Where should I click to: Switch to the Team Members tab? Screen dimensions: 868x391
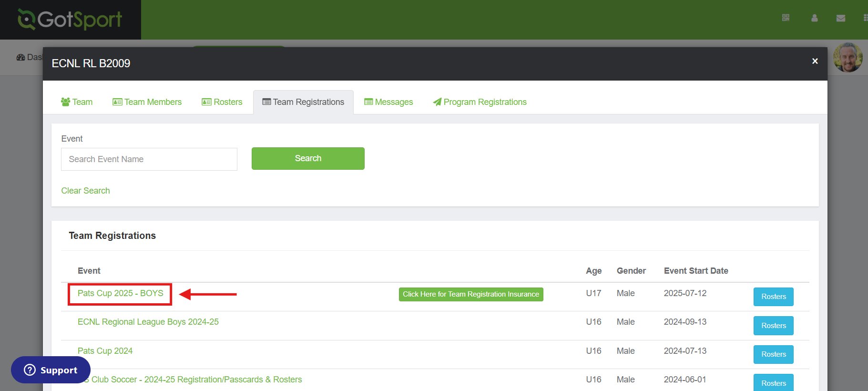[147, 102]
